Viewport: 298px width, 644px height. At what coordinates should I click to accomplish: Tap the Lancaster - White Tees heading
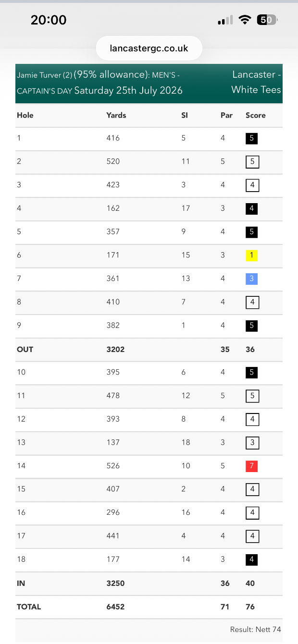pos(256,82)
